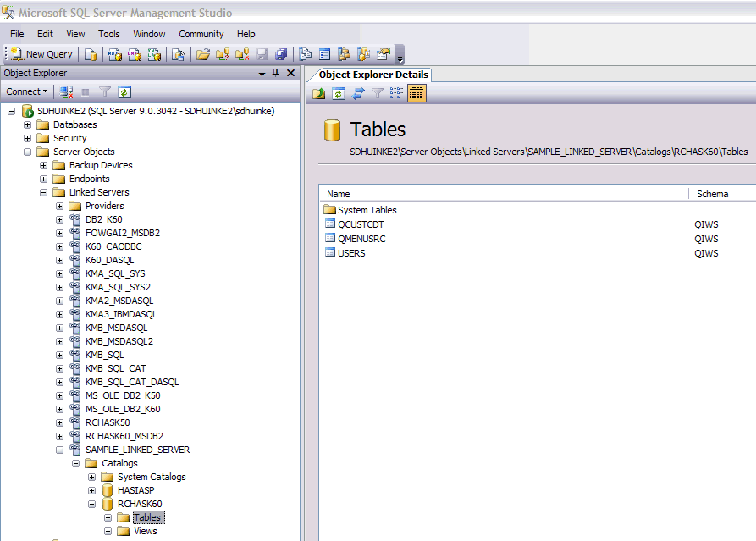756x541 pixels.
Task: Switch Details pane to Report view
Action: (x=417, y=93)
